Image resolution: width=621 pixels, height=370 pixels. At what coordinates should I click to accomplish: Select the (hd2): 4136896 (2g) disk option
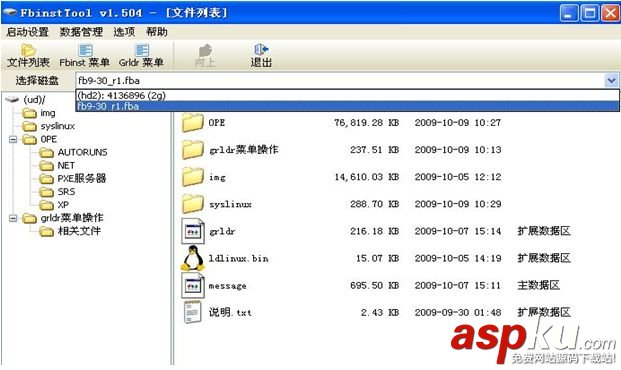click(347, 95)
